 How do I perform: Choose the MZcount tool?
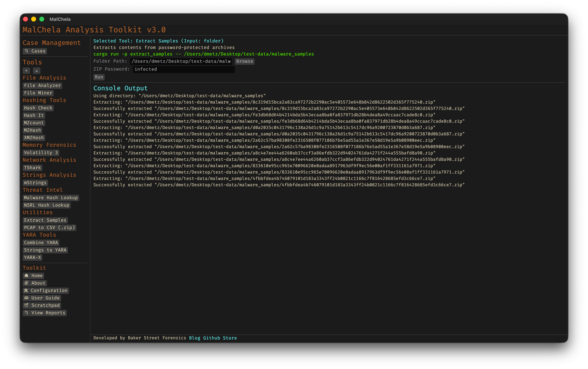[x=34, y=123]
